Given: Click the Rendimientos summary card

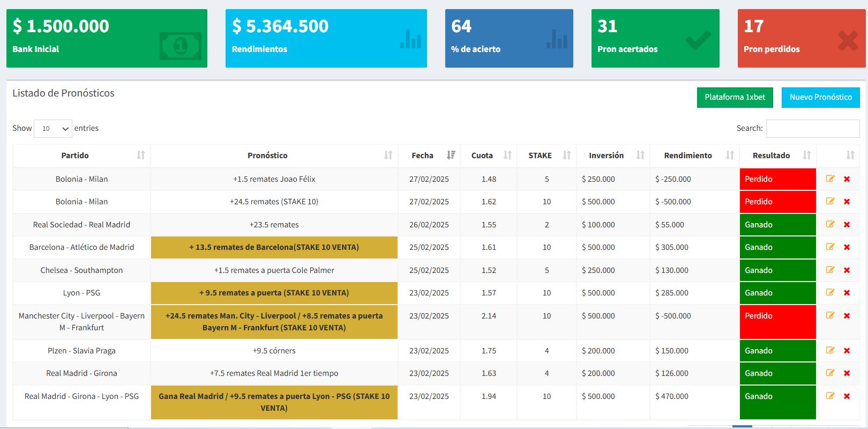Looking at the screenshot, I should [326, 38].
